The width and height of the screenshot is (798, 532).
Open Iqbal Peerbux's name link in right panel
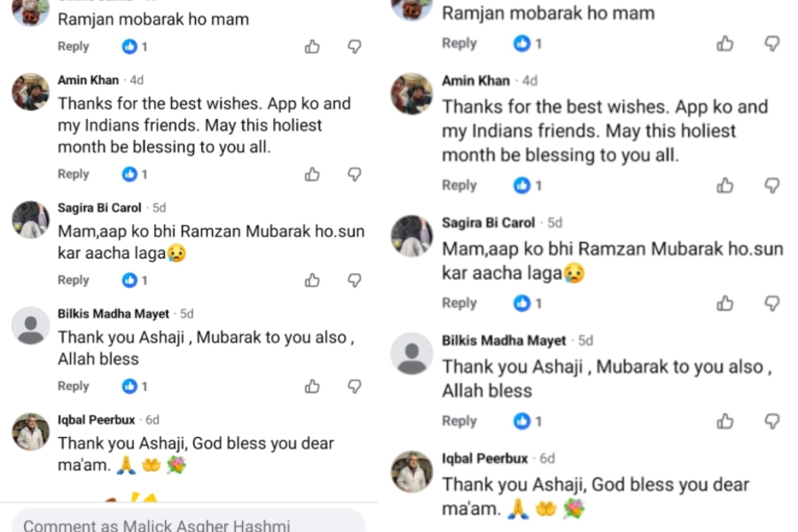(484, 458)
